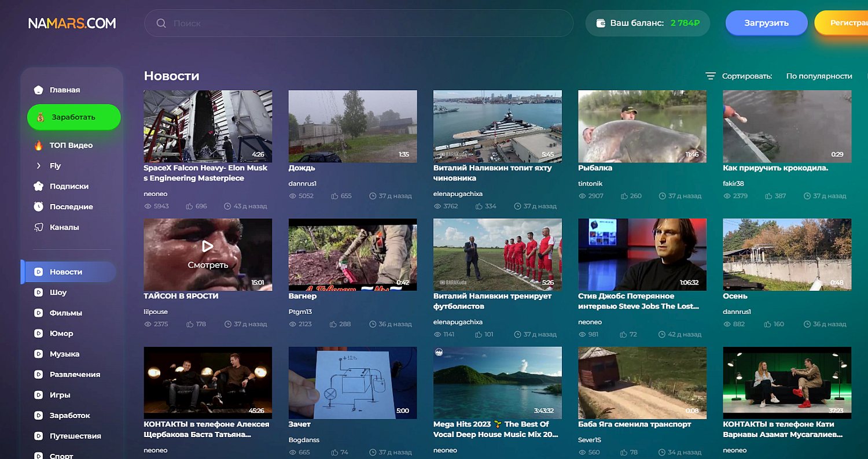Click the sort filter icon near Сортировать

tap(711, 76)
